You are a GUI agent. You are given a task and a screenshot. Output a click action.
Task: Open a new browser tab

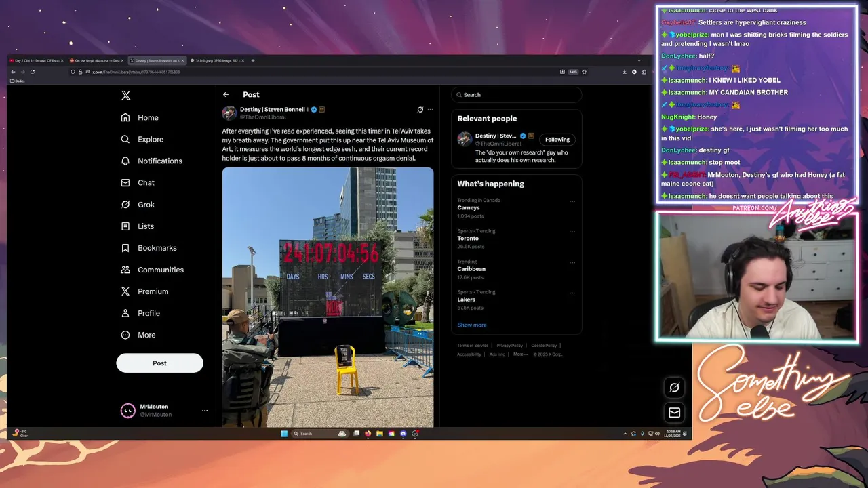click(253, 61)
